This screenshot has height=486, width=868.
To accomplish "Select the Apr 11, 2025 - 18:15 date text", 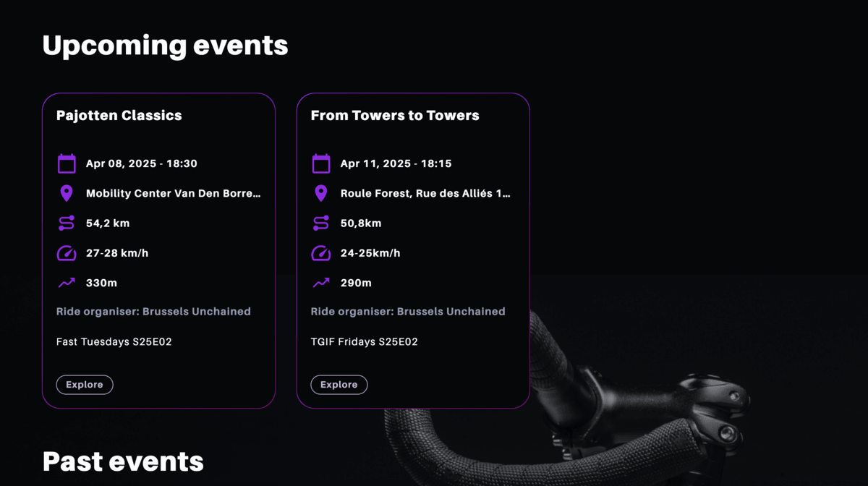I will [x=396, y=163].
